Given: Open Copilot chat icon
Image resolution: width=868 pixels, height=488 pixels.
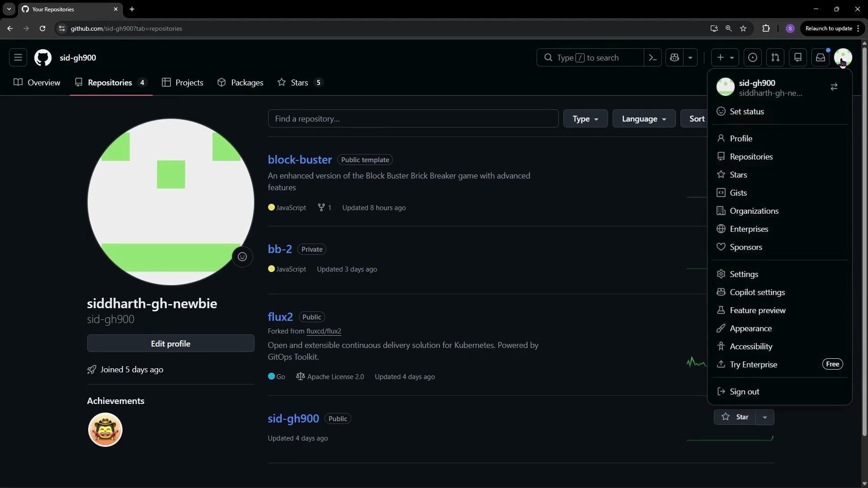Looking at the screenshot, I should click(675, 57).
